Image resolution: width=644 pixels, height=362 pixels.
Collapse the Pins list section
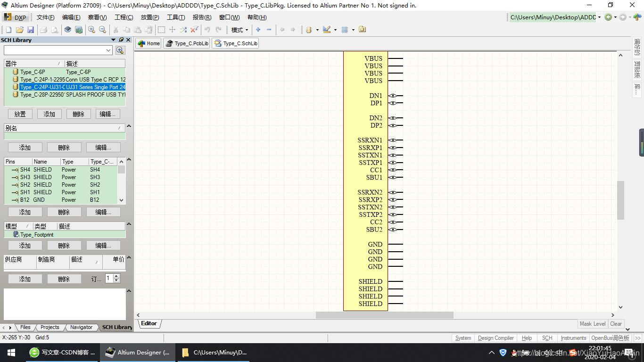(129, 159)
